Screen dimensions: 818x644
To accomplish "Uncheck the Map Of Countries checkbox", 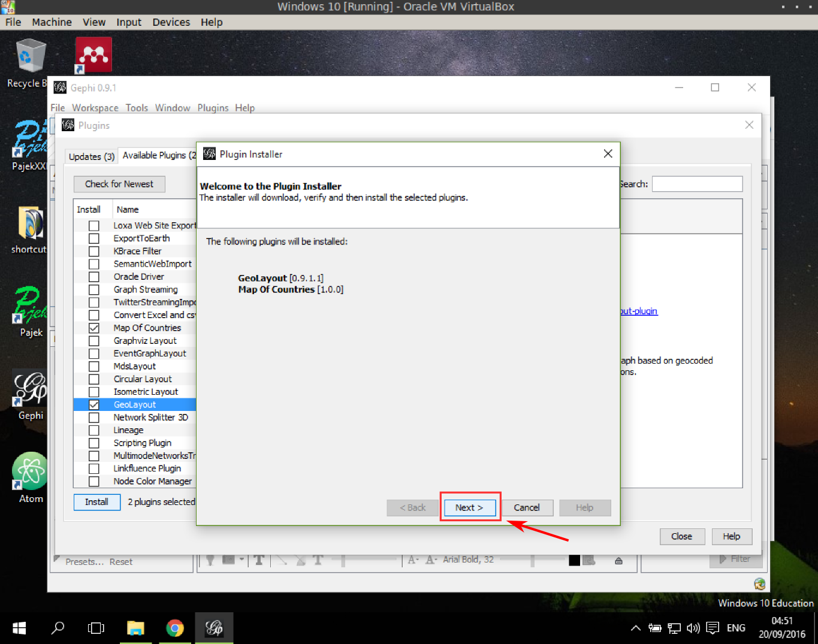I will pos(94,328).
